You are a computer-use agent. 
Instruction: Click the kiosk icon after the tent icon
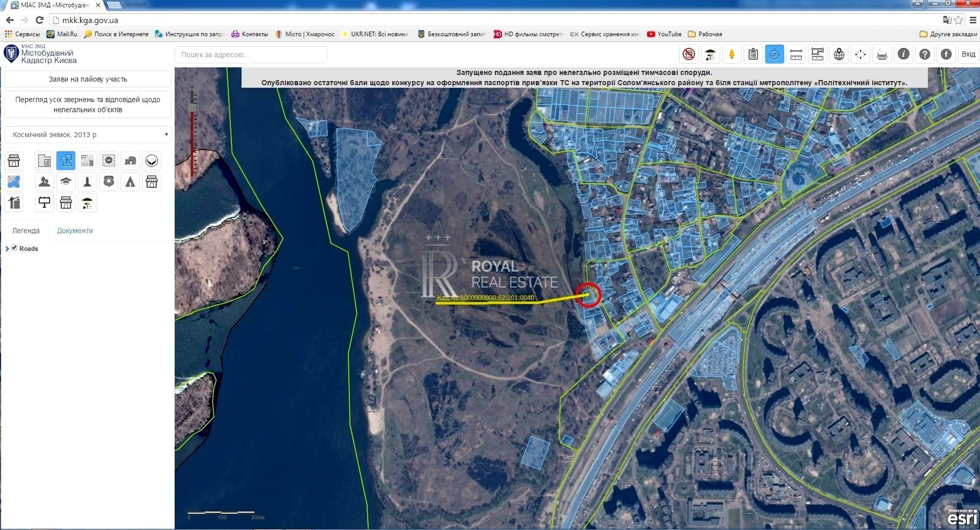[151, 182]
